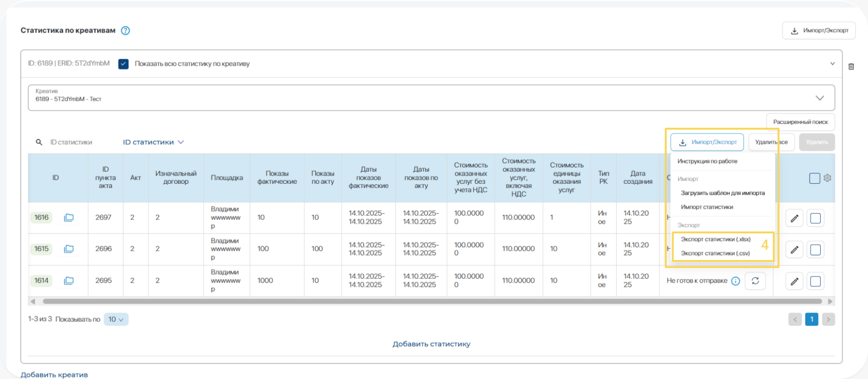Click the trash icon beside creative block
Image resolution: width=868 pixels, height=379 pixels.
851,67
